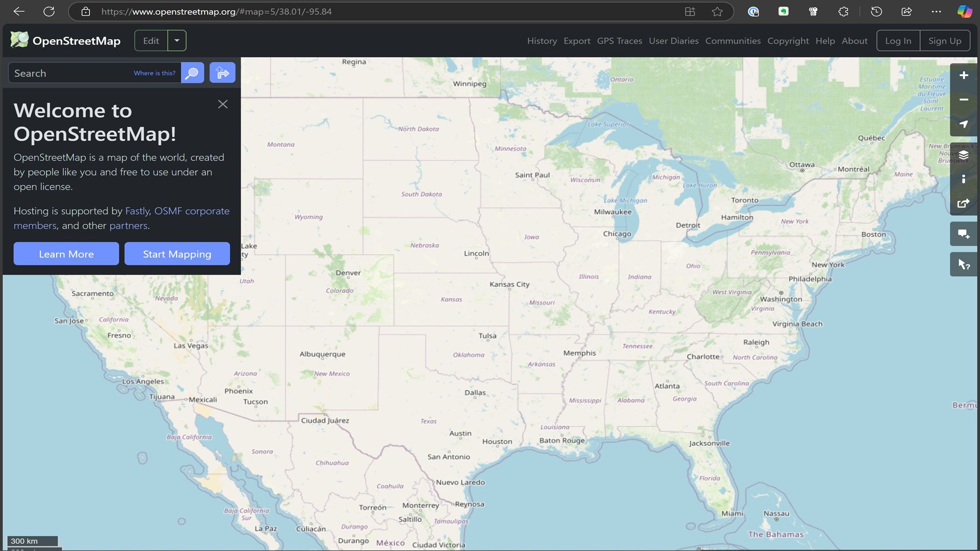This screenshot has height=551, width=980.
Task: Toggle show my location
Action: 964,124
